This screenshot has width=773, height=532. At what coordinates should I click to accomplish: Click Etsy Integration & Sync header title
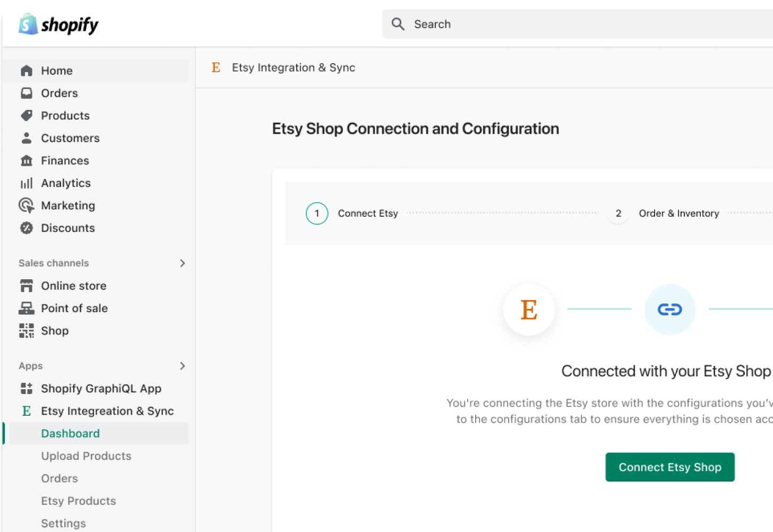294,67
